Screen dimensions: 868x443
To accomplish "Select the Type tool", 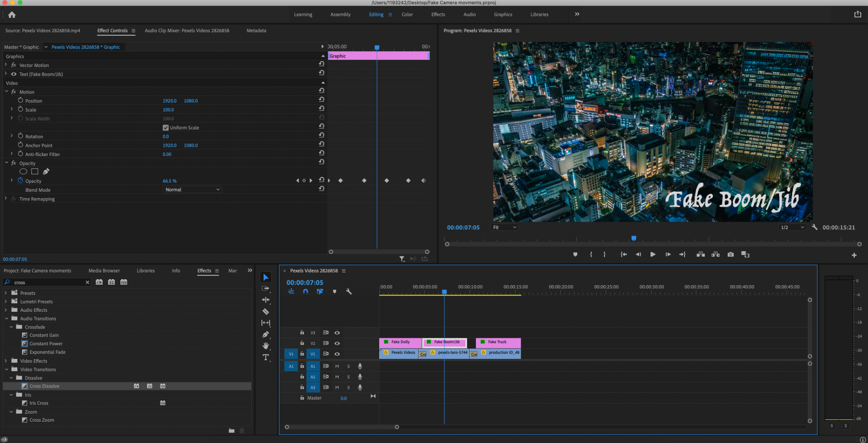I will click(266, 357).
